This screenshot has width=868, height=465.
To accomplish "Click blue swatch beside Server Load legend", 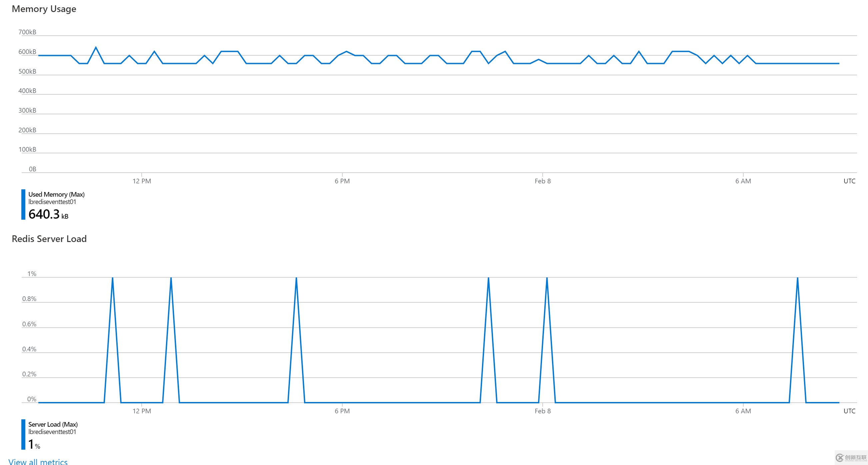I will [x=23, y=434].
